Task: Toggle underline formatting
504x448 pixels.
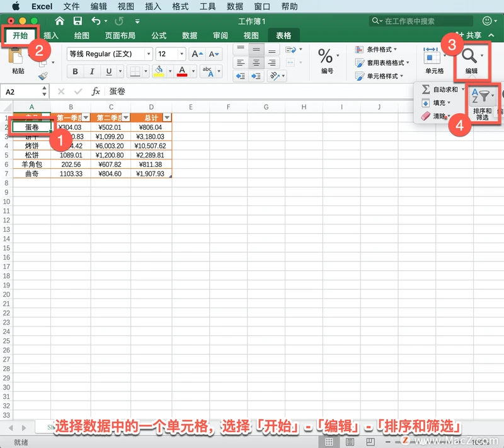Action: point(109,71)
